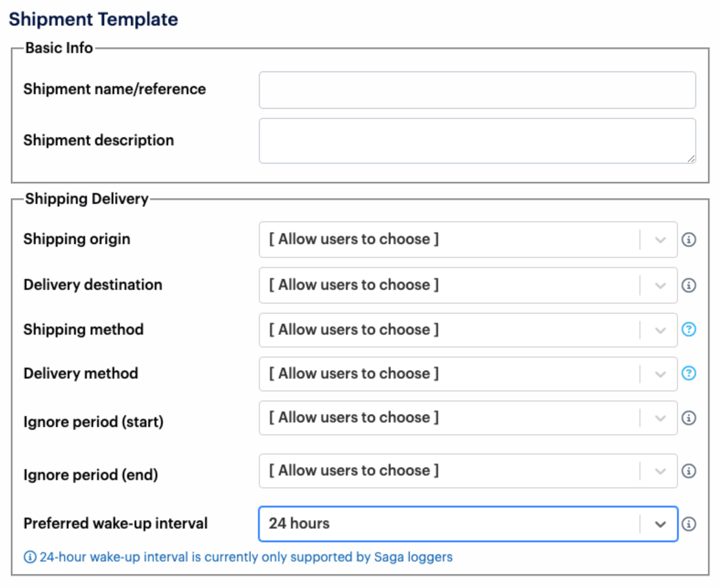The image size is (720, 588).
Task: Click the info icon beside the Saga loggers note
Action: [x=30, y=557]
